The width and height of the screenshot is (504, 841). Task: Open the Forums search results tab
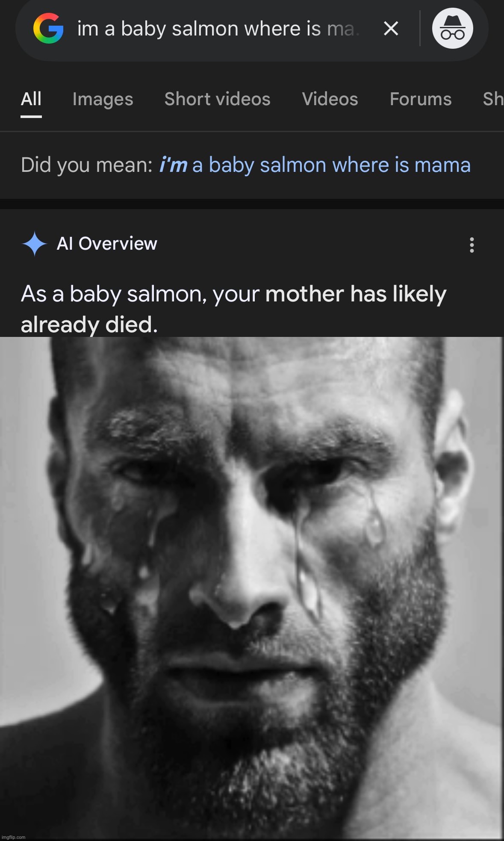click(x=420, y=99)
